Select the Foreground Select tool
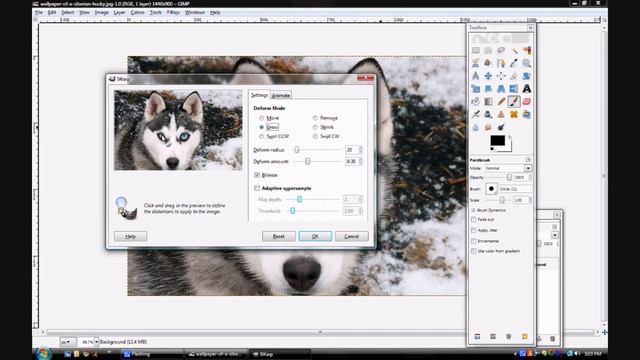640x360 pixels. point(488,63)
